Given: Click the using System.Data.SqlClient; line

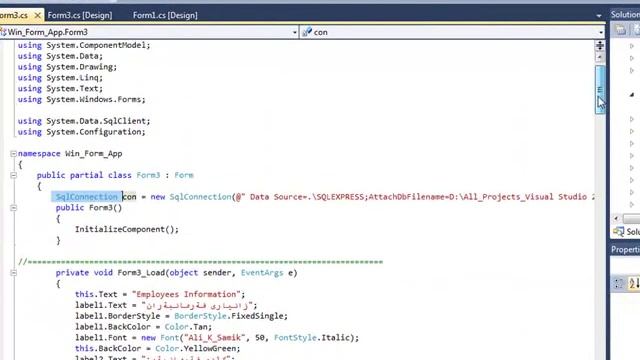Looking at the screenshot, I should 84,121.
